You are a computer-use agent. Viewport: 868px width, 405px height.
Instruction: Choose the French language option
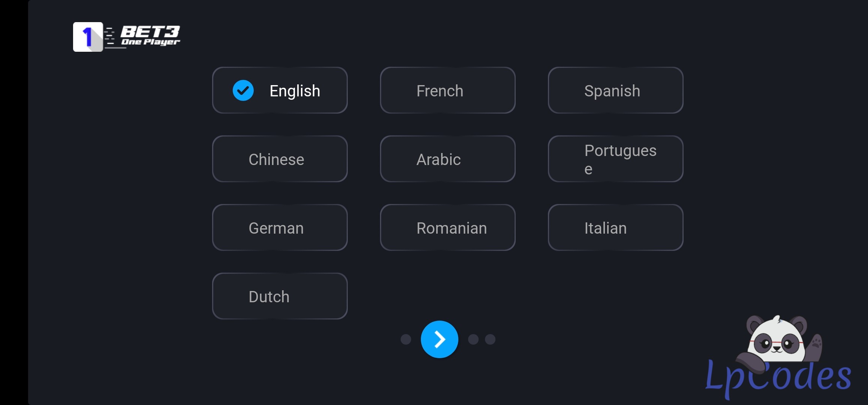(x=447, y=90)
